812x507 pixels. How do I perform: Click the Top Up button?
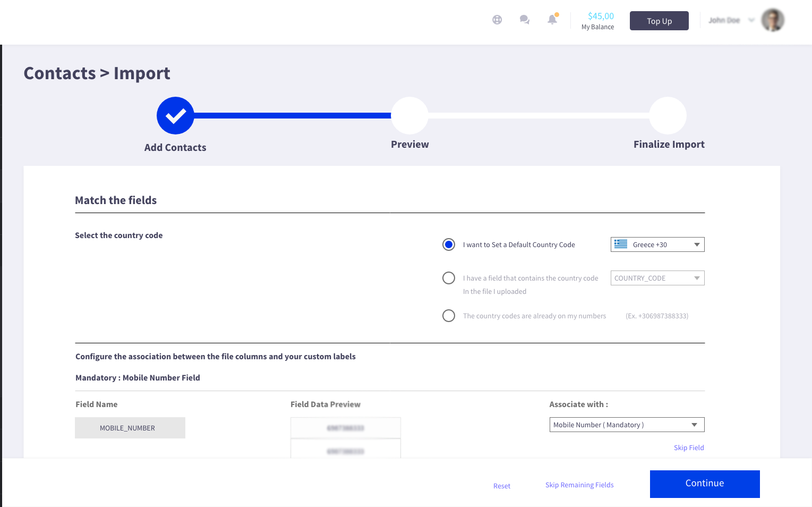point(659,21)
